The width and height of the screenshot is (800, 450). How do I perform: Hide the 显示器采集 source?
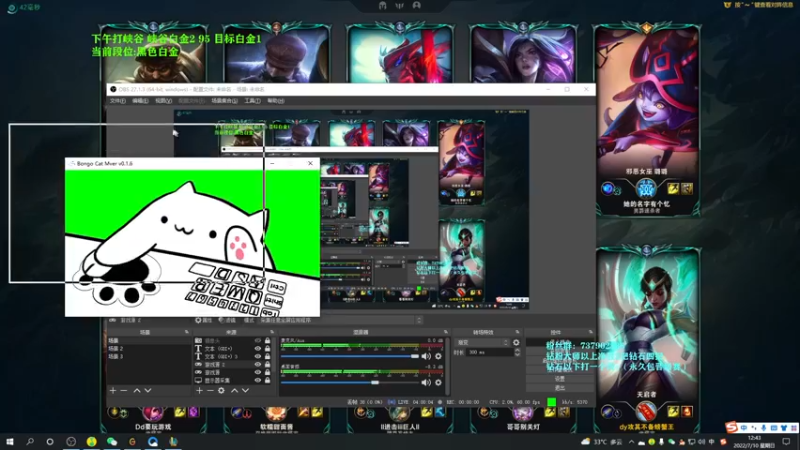[x=258, y=380]
